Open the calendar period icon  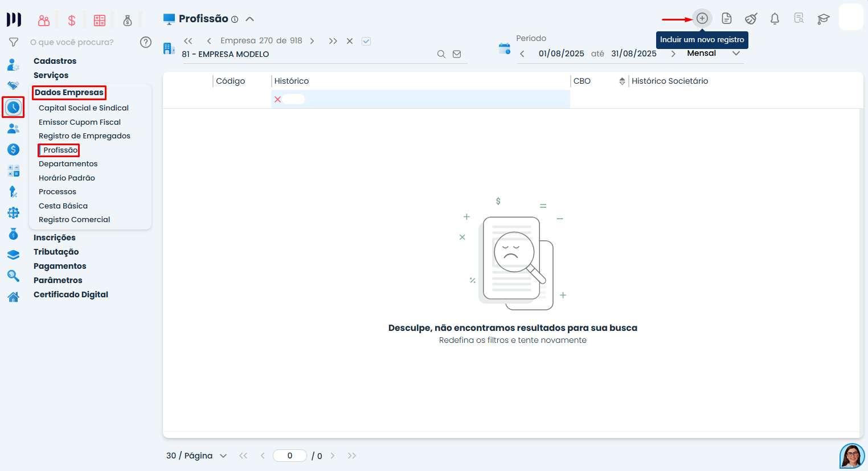pyautogui.click(x=505, y=48)
